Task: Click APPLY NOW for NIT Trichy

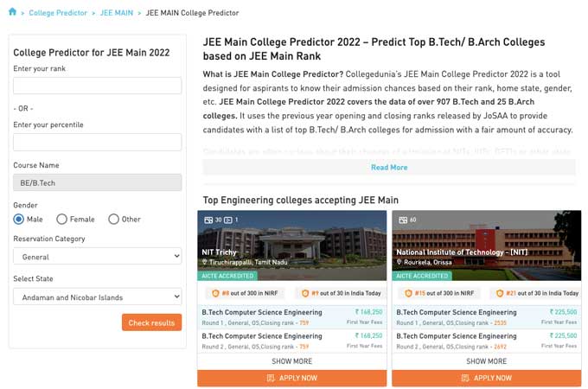Action: [x=292, y=378]
